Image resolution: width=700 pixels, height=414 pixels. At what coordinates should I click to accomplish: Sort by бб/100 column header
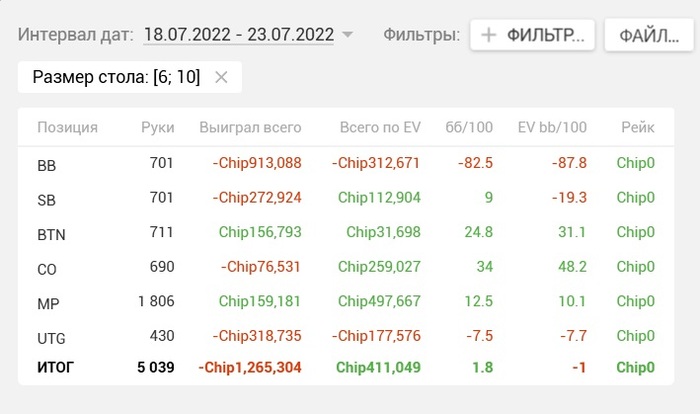coord(469,128)
